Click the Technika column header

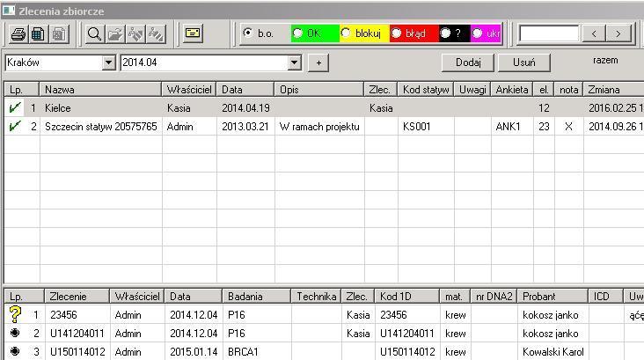coord(316,296)
